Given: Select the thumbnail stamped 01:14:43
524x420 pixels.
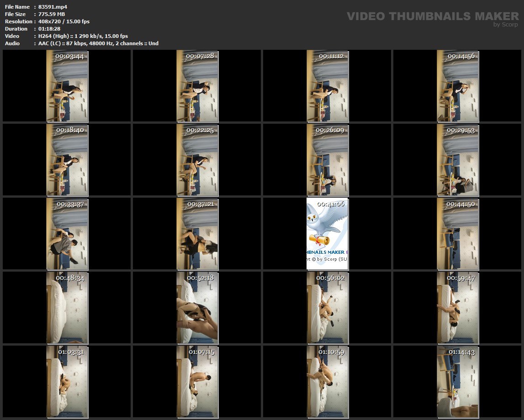Looking at the screenshot, I should [x=458, y=382].
